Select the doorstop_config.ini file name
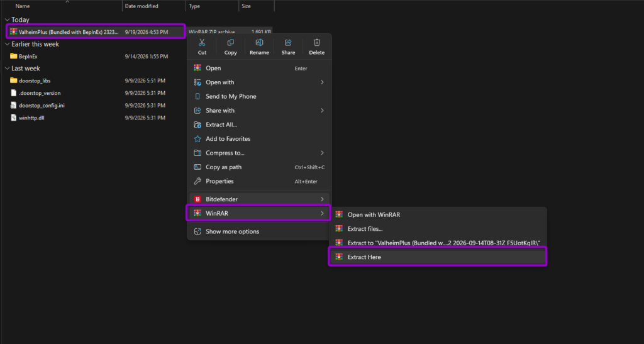The image size is (644, 344). click(x=42, y=106)
